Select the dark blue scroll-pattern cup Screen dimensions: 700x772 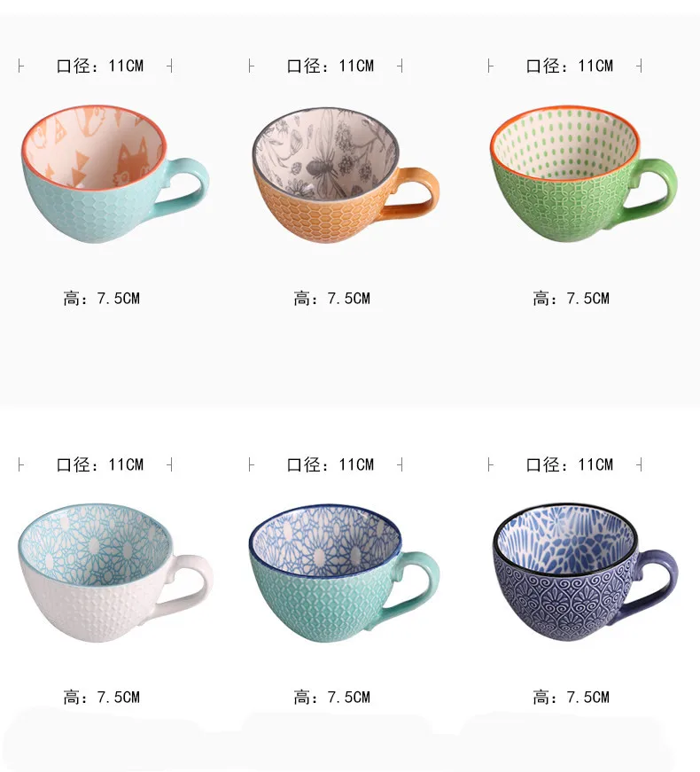pos(586,572)
